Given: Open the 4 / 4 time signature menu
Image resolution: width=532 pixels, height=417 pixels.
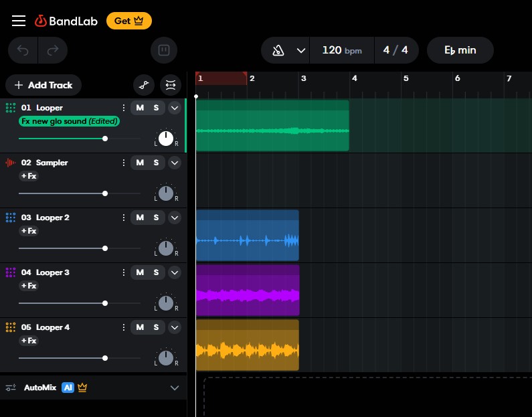Looking at the screenshot, I should pyautogui.click(x=395, y=50).
